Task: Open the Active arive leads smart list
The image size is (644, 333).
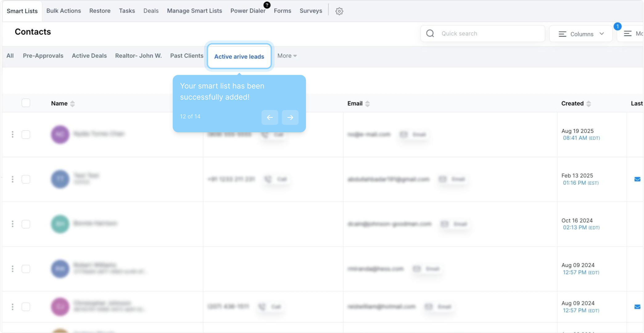Action: click(x=239, y=56)
